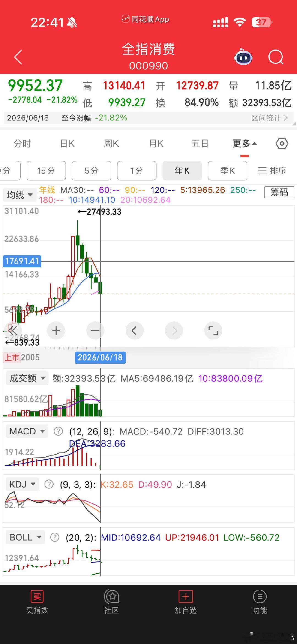Tap the cellular signal bars
Image resolution: width=297 pixels, height=644 pixels.
click(x=220, y=22)
